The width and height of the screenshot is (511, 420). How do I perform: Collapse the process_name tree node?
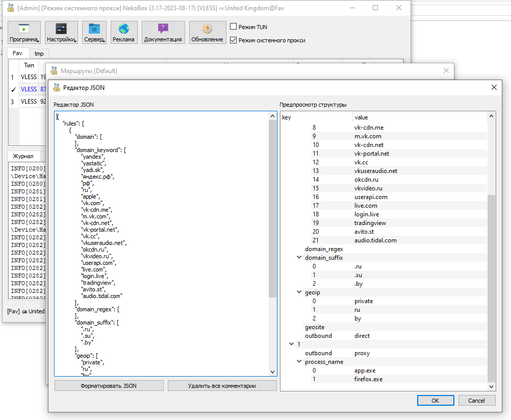pyautogui.click(x=299, y=362)
